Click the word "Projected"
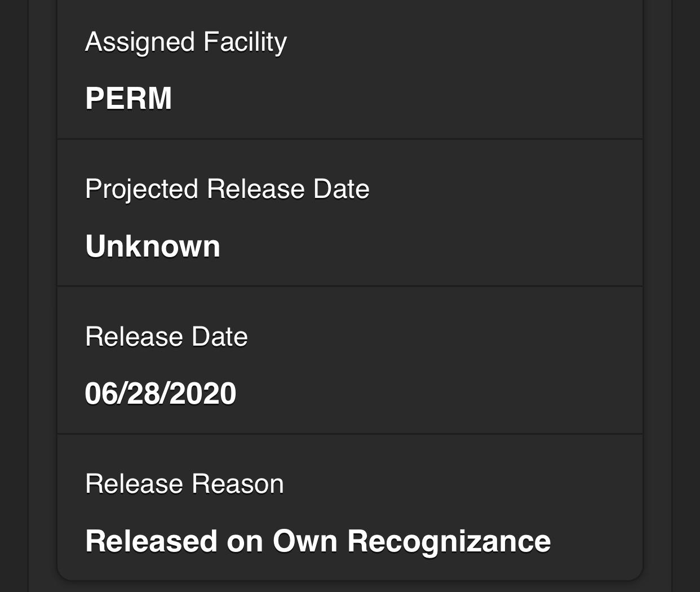Screen dimensions: 700x592 click(x=141, y=189)
